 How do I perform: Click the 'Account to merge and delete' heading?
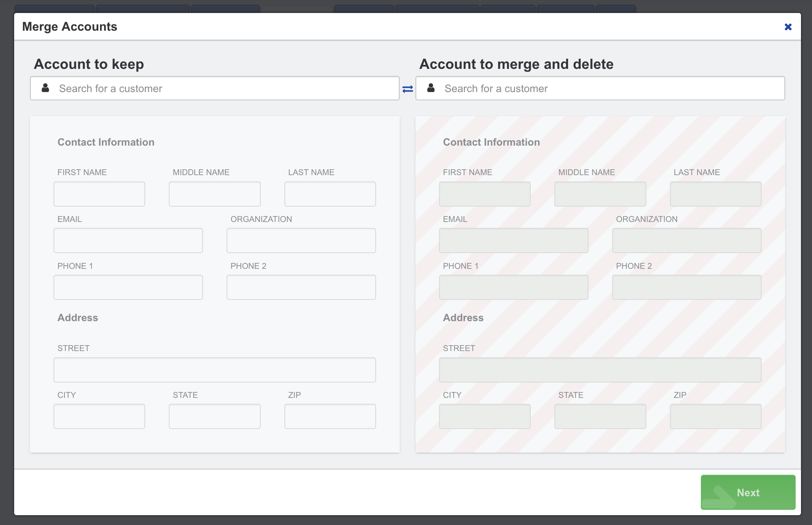tap(517, 64)
